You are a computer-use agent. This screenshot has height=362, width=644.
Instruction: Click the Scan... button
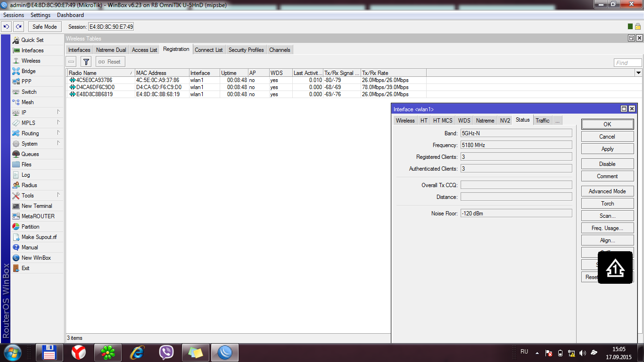607,216
